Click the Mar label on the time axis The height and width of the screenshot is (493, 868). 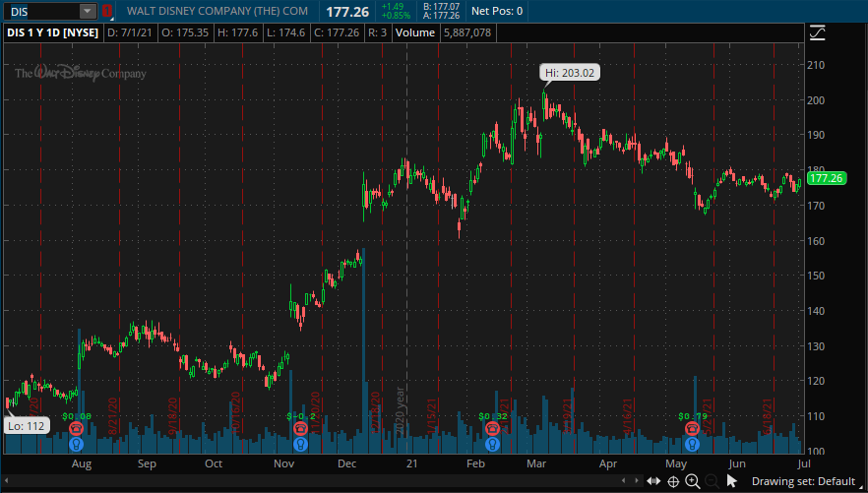click(x=536, y=463)
